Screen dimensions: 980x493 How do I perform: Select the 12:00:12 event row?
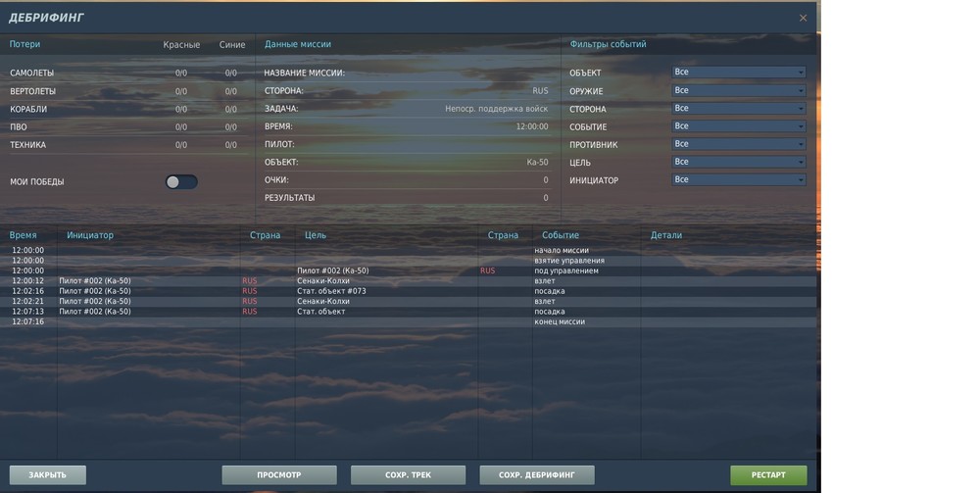click(x=408, y=281)
